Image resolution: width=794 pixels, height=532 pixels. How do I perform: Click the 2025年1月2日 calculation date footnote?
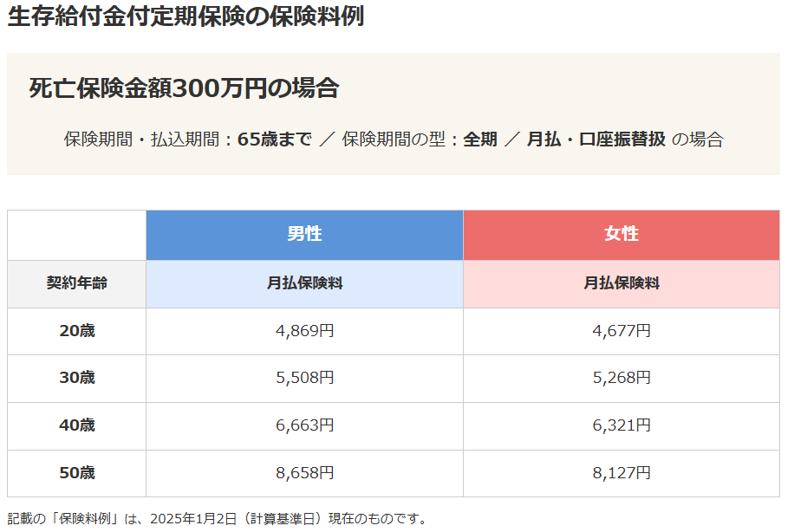[217, 519]
